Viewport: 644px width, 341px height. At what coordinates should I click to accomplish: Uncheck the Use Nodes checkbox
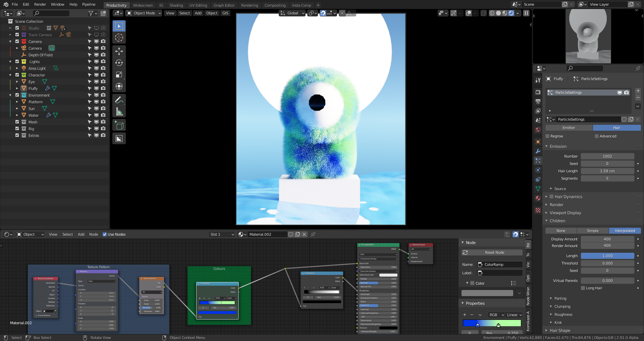[105, 234]
